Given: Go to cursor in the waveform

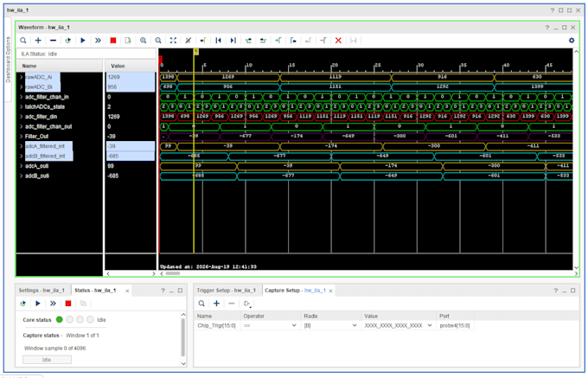Looking at the screenshot, I should (x=203, y=41).
